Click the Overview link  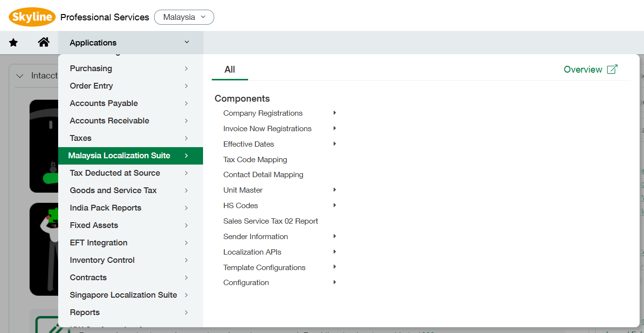click(583, 69)
